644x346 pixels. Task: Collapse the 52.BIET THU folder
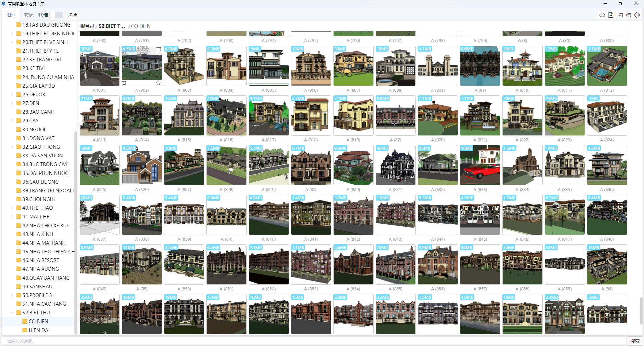12,312
